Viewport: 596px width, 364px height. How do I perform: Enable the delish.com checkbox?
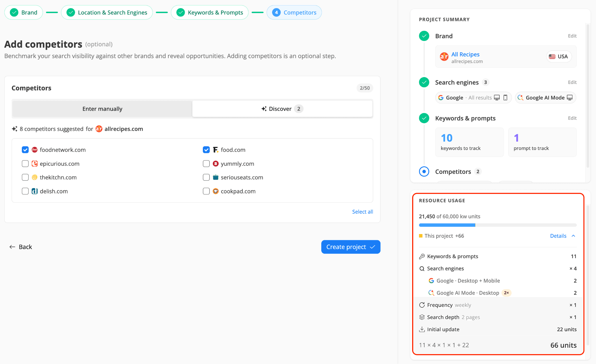coord(25,191)
